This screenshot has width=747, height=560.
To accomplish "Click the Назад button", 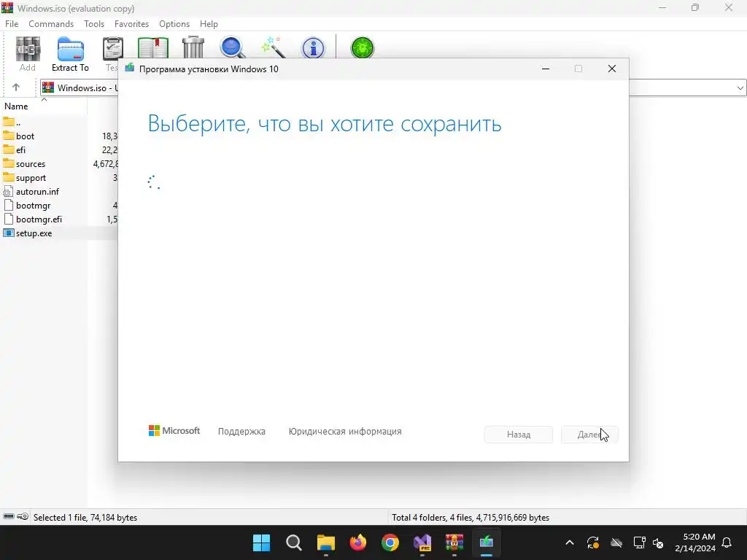I will click(x=519, y=435).
